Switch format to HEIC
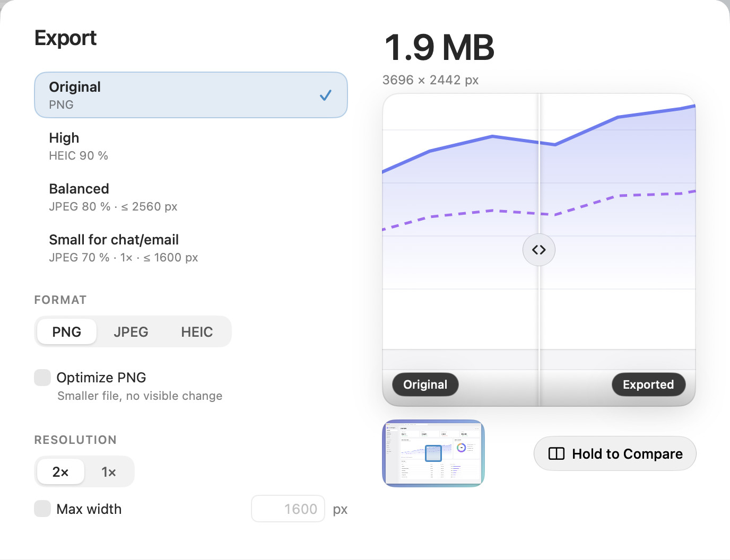The width and height of the screenshot is (730, 560). [x=197, y=332]
